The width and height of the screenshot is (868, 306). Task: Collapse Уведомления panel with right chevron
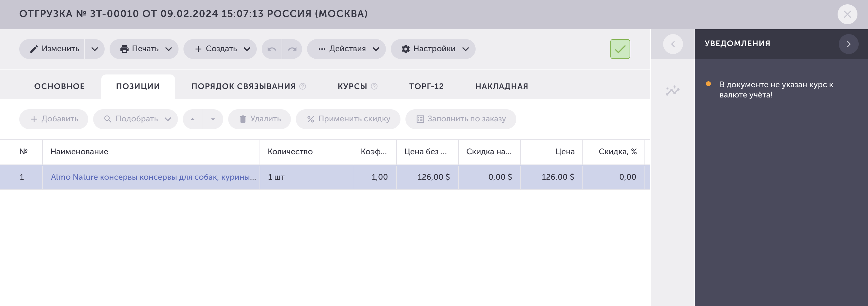848,44
